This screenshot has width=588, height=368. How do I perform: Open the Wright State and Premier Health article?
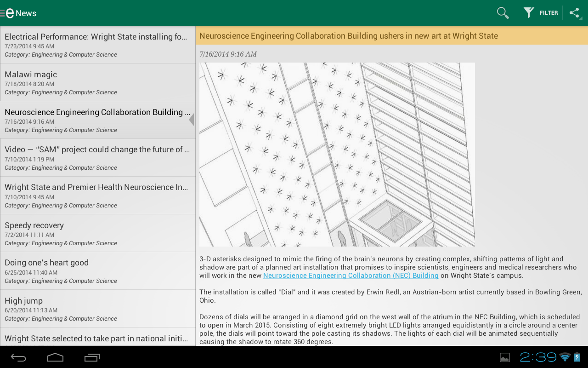(x=97, y=195)
